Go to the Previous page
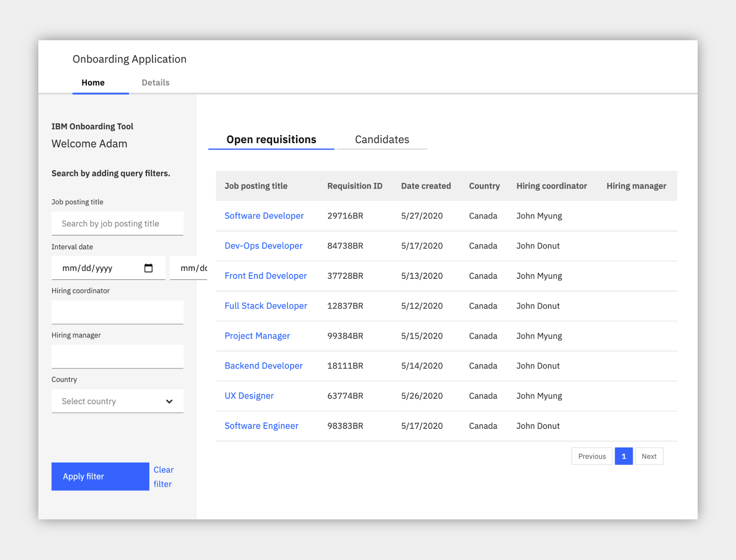The height and width of the screenshot is (560, 736). pyautogui.click(x=592, y=456)
